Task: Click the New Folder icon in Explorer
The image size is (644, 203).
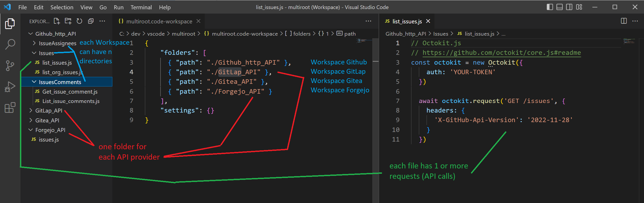Action: (x=68, y=21)
